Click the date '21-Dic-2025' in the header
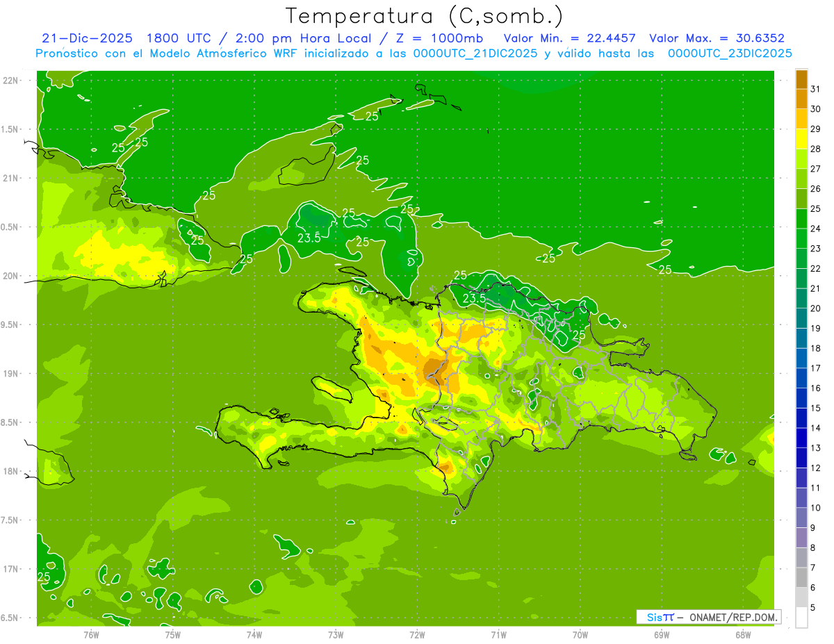 pyautogui.click(x=87, y=38)
